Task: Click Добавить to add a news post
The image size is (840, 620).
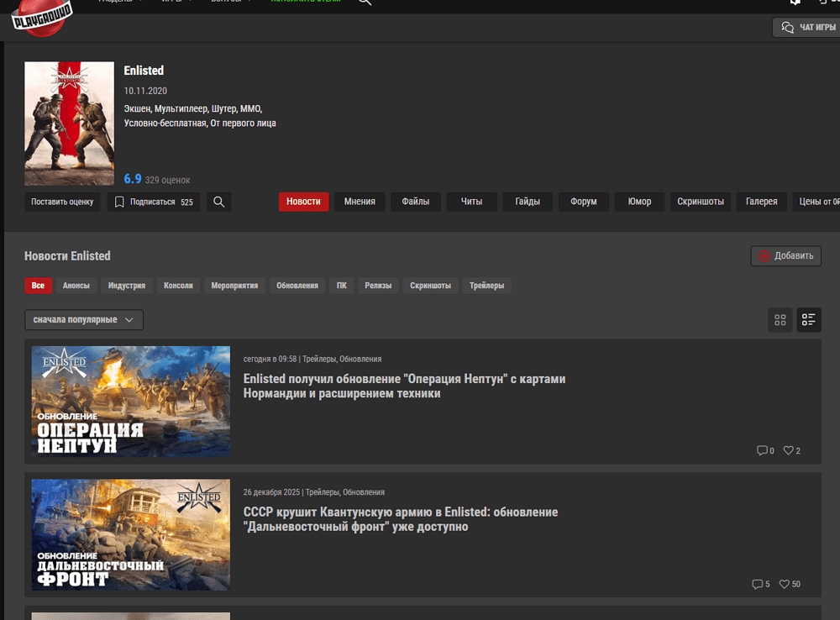Action: click(786, 255)
